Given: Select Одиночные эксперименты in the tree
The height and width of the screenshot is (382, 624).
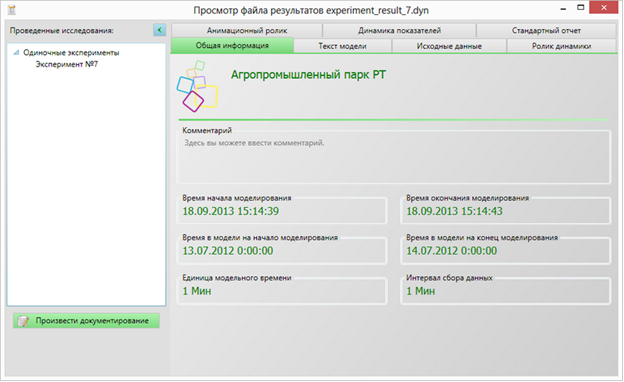Looking at the screenshot, I should (71, 53).
